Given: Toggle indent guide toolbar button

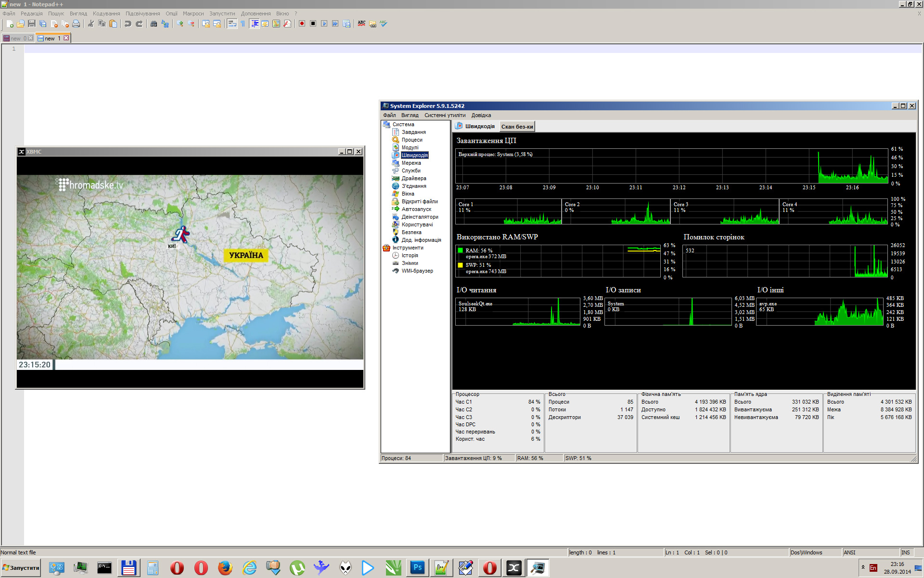Looking at the screenshot, I should [255, 24].
